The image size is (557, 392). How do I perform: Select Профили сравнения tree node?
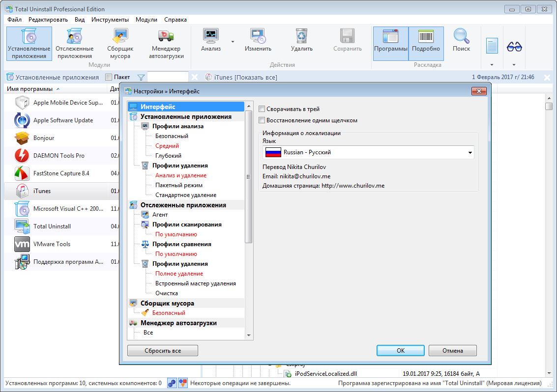point(181,244)
